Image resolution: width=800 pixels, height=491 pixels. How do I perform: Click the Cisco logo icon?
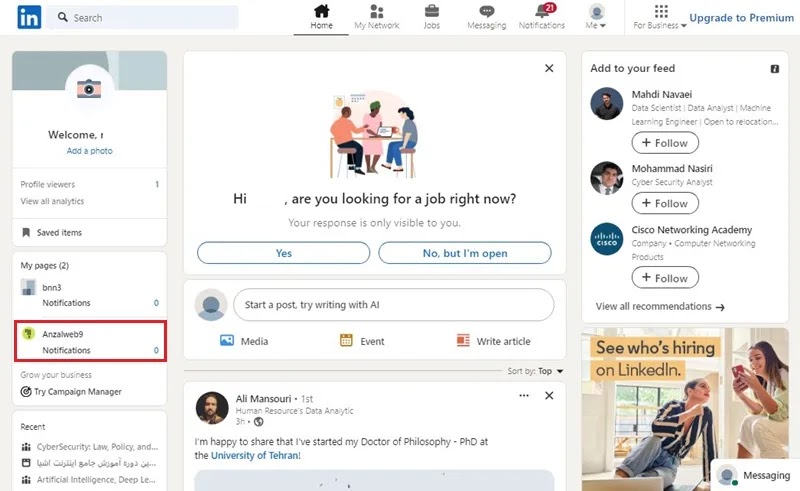point(607,239)
